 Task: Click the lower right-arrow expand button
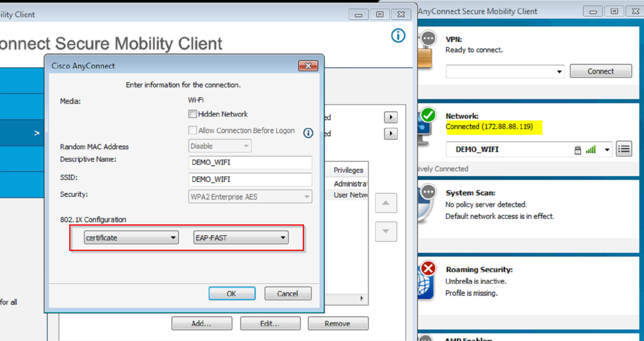coord(391,134)
